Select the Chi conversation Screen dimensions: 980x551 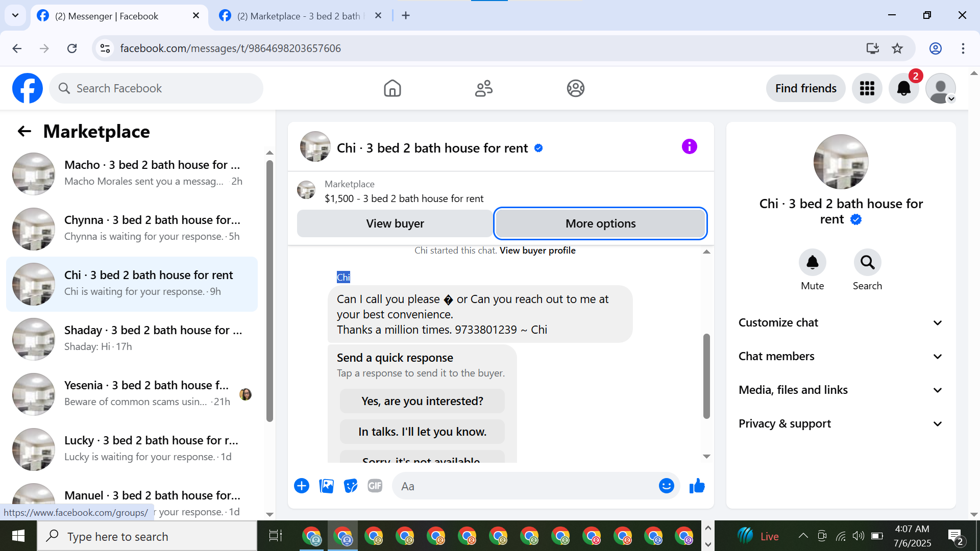(132, 284)
